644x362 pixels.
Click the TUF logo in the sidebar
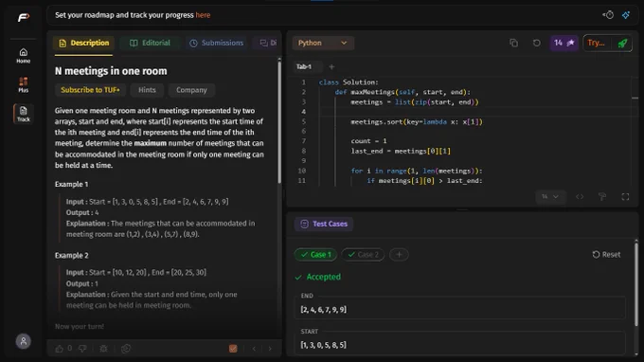[24, 17]
